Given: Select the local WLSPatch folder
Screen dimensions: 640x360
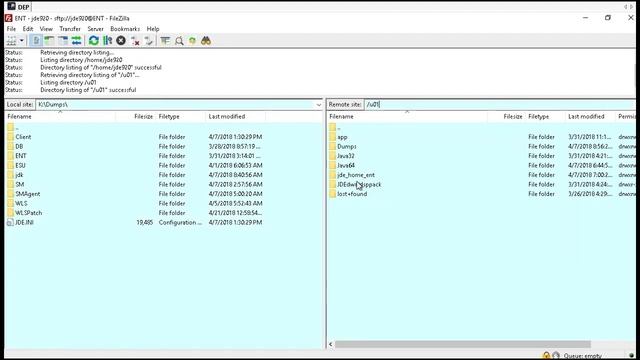Looking at the screenshot, I should [29, 213].
